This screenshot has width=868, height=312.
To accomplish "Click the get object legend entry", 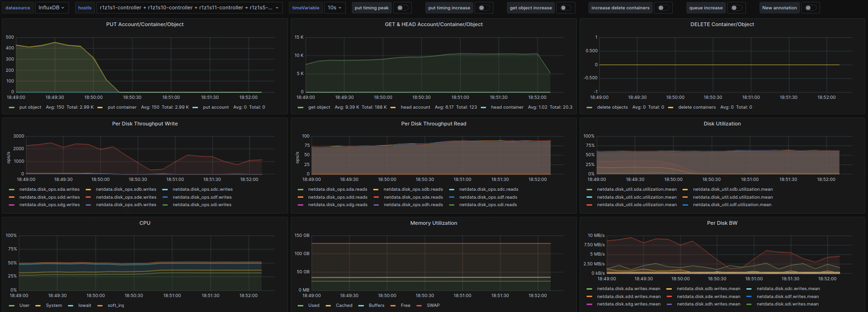I will pos(319,107).
